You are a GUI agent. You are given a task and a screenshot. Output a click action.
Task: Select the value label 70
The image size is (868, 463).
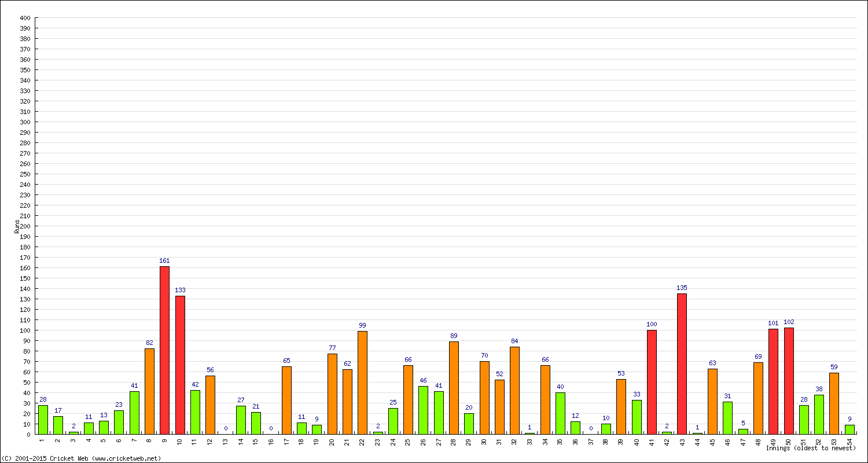pos(484,355)
